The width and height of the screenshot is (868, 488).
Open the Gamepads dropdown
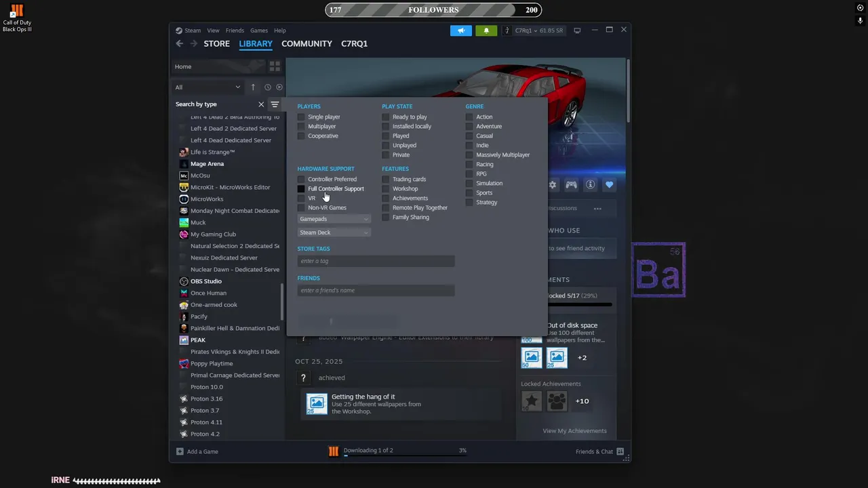coord(334,219)
